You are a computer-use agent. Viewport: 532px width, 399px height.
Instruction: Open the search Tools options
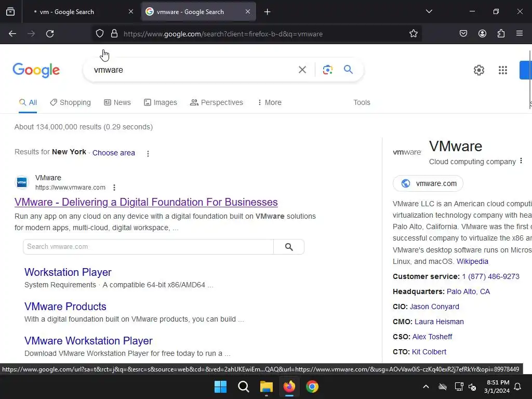pos(362,102)
